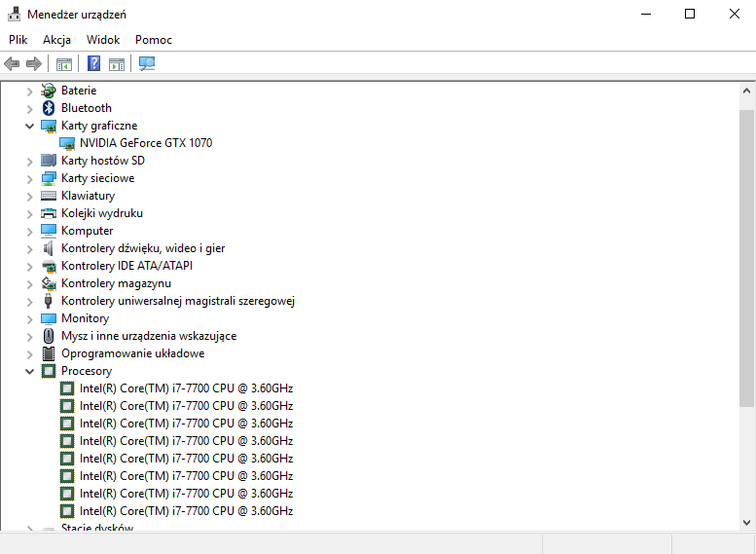Image resolution: width=756 pixels, height=554 pixels.
Task: Open Help via the blue question-mark icon
Action: point(94,63)
